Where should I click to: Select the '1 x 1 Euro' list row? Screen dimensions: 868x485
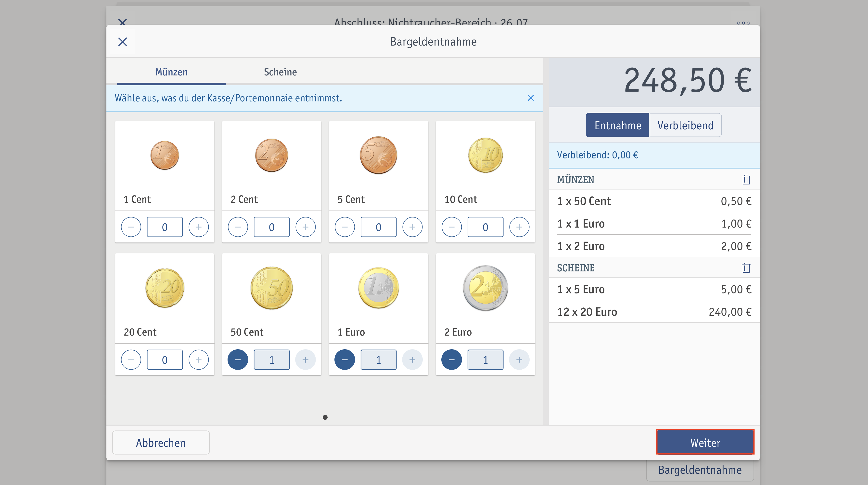654,223
